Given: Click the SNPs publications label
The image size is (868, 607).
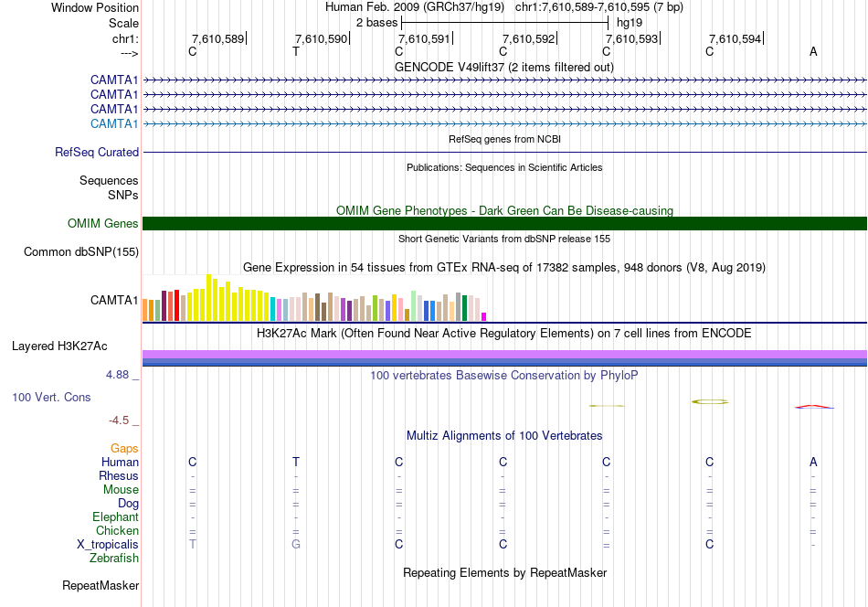Looking at the screenshot, I should click(123, 195).
